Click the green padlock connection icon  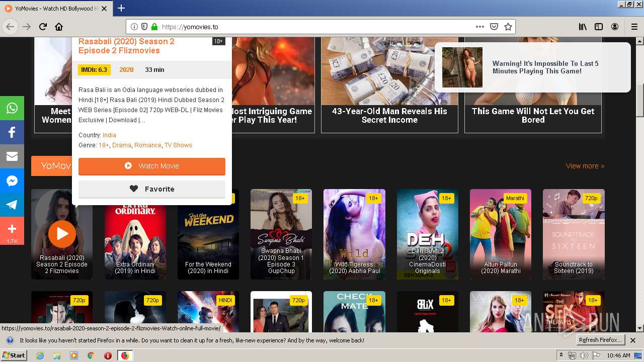tap(154, 27)
